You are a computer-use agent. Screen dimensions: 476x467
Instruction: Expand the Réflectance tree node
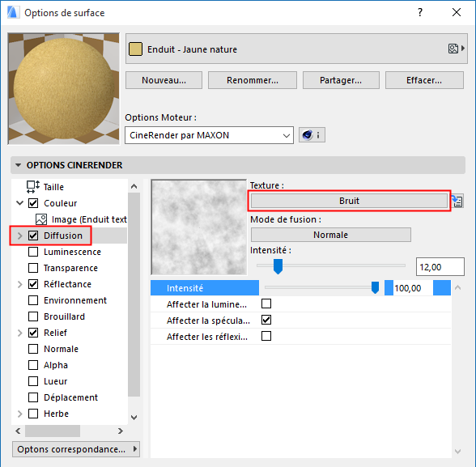pyautogui.click(x=20, y=284)
